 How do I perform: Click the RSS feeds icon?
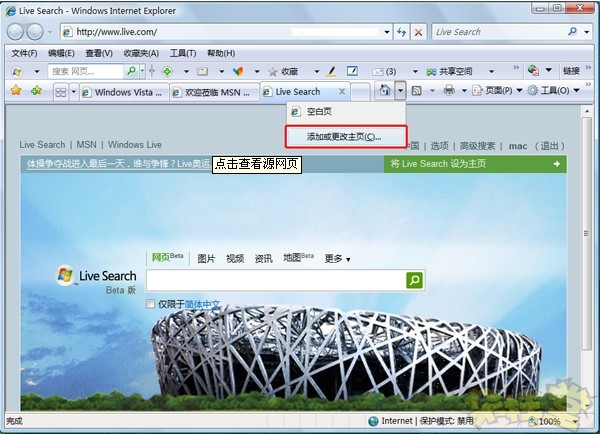[x=416, y=91]
